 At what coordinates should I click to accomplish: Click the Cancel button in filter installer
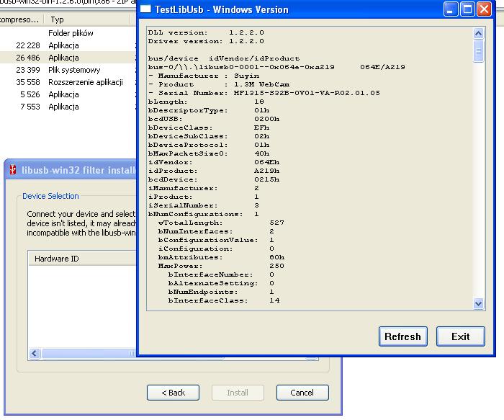(x=302, y=393)
